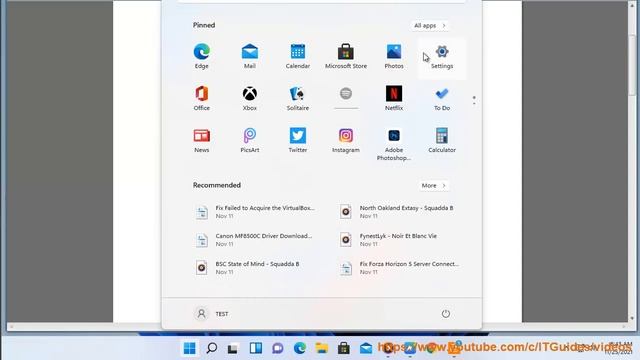640x360 pixels.
Task: Open 'Fix Failed to Acquire the VirtualBox...' document
Action: coord(255,212)
